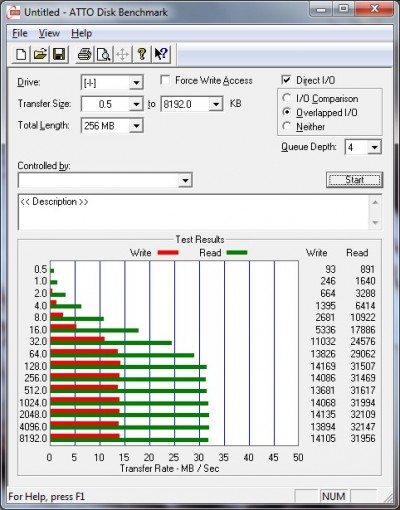Close the ATTO Disk Benchmark window
This screenshot has width=400, height=510.
coord(375,9)
